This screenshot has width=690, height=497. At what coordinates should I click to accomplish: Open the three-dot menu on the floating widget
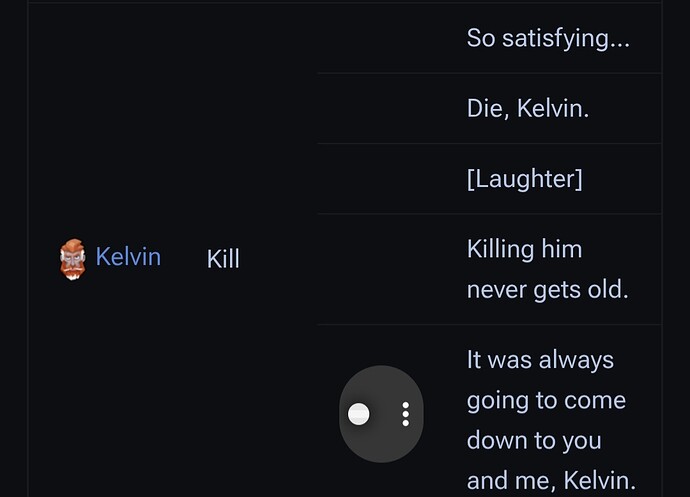(405, 414)
